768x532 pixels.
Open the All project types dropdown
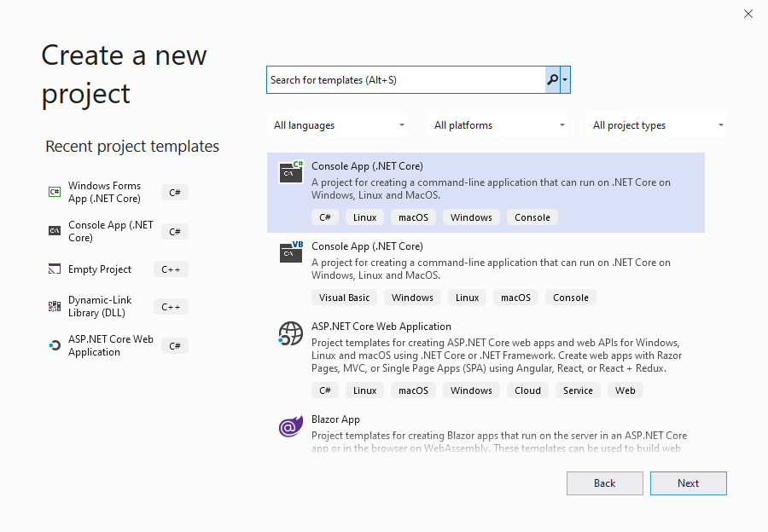(x=657, y=125)
